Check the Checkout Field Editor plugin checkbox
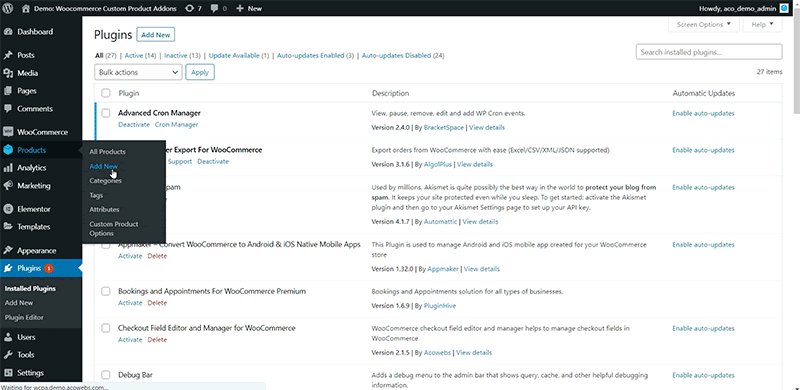The width and height of the screenshot is (800, 390). pyautogui.click(x=106, y=328)
